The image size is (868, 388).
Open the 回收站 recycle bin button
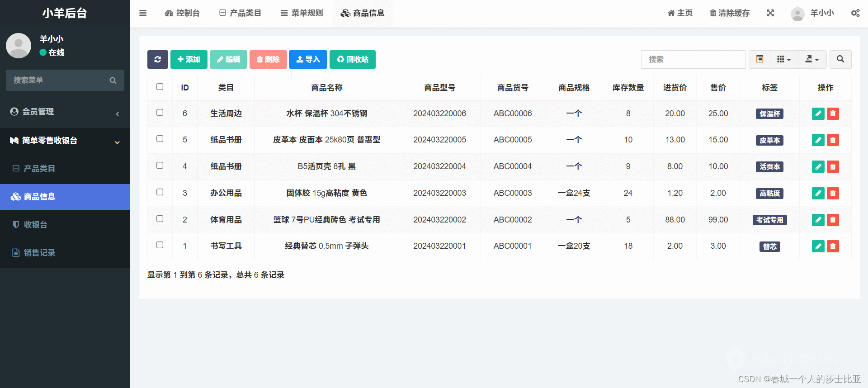coord(353,59)
